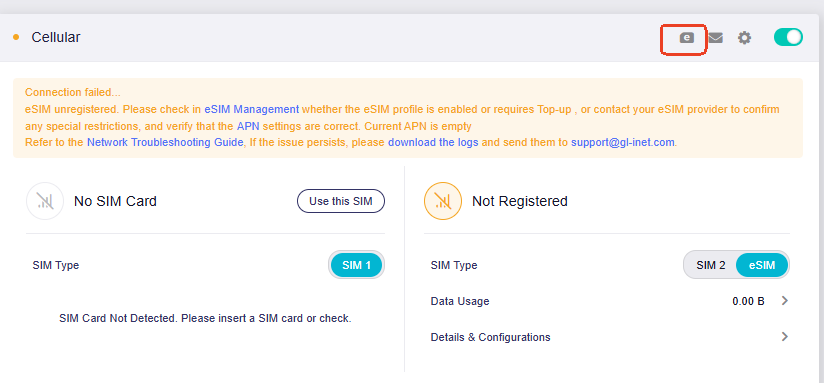The width and height of the screenshot is (824, 383).
Task: Click the Use this SIM button
Action: coord(341,201)
